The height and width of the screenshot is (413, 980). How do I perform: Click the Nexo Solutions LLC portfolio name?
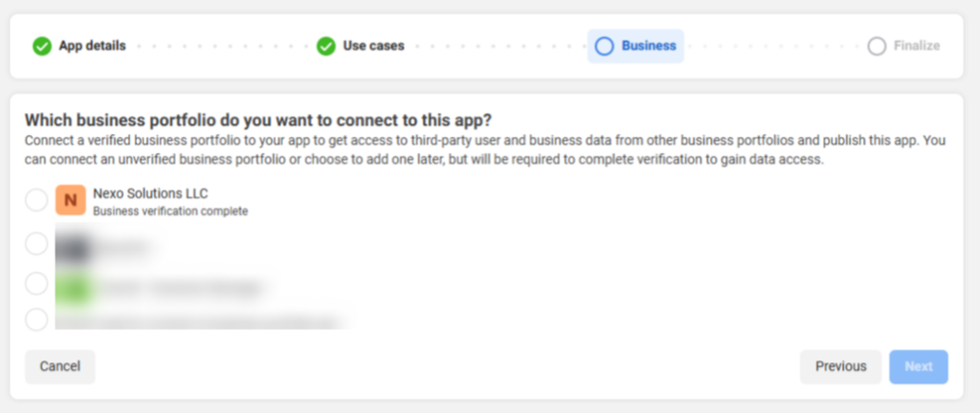[x=150, y=194]
